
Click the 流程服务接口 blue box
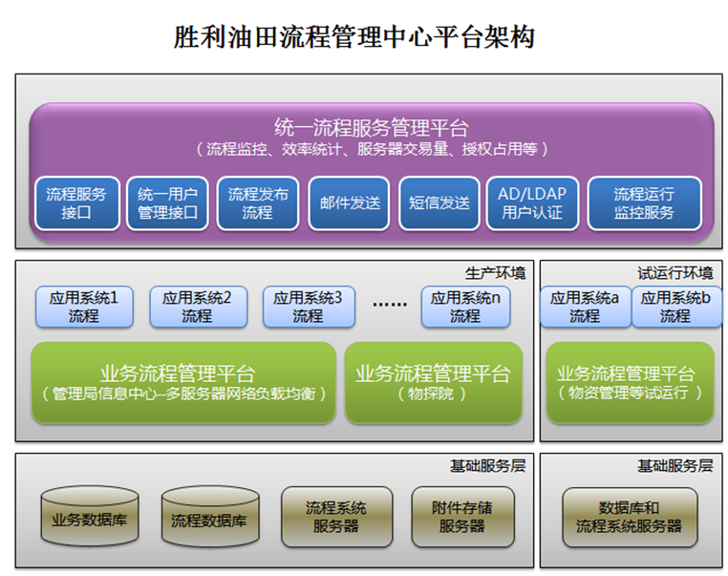coord(77,203)
